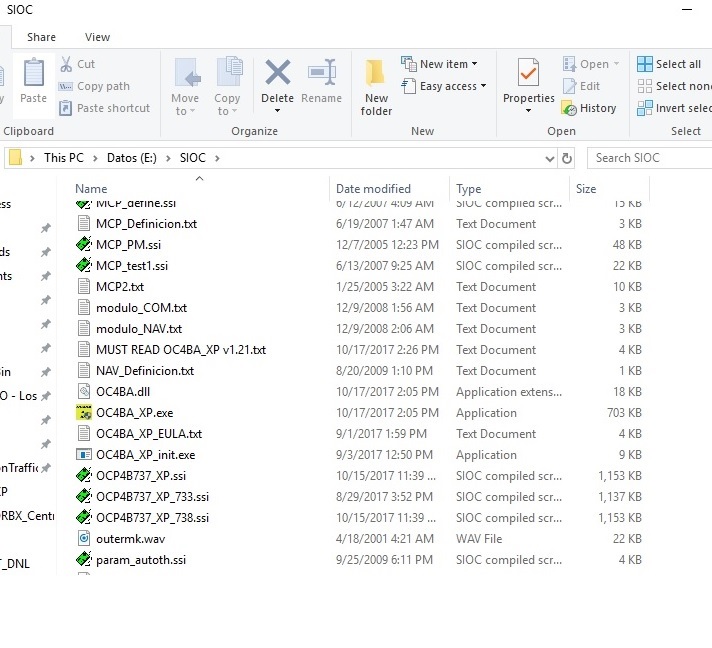Click the Cut scissors icon
Screen dimensions: 712x648
pos(66,64)
